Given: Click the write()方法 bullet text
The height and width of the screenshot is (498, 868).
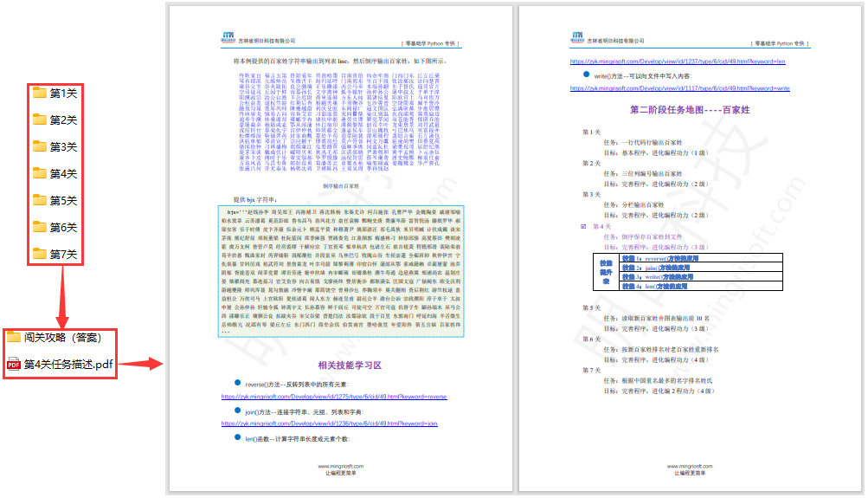Looking at the screenshot, I should pyautogui.click(x=643, y=76).
